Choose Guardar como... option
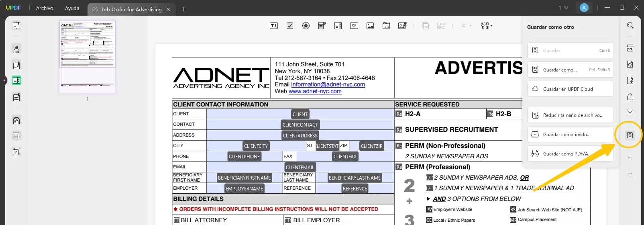The height and width of the screenshot is (225, 644). (570, 70)
